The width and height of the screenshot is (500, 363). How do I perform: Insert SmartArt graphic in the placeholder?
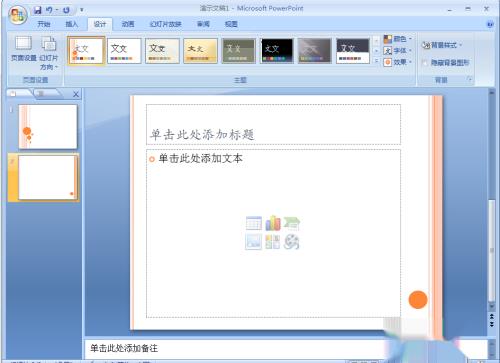pyautogui.click(x=292, y=223)
